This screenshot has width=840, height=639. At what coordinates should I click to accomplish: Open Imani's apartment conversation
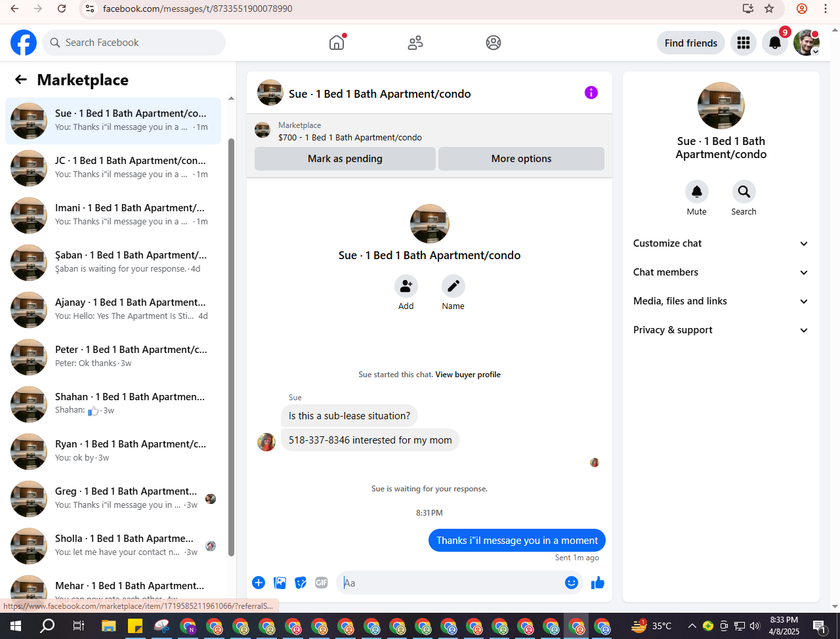click(x=113, y=215)
